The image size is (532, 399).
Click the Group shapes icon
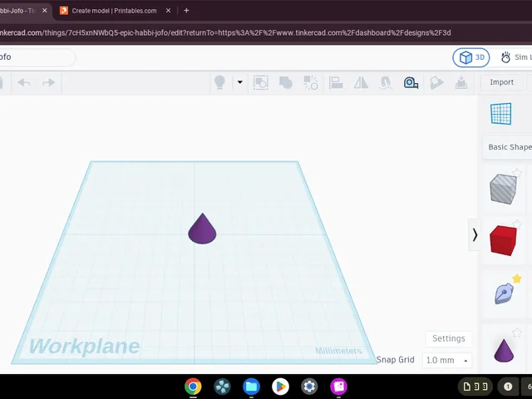[x=285, y=82]
